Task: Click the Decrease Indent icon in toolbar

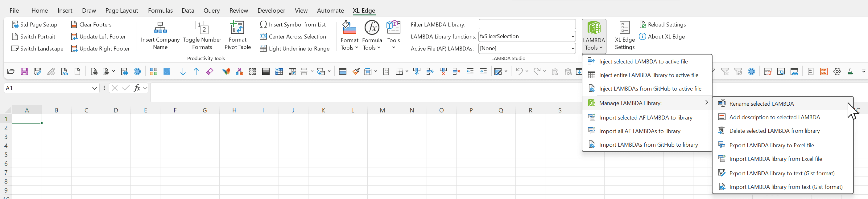Action: 470,71
